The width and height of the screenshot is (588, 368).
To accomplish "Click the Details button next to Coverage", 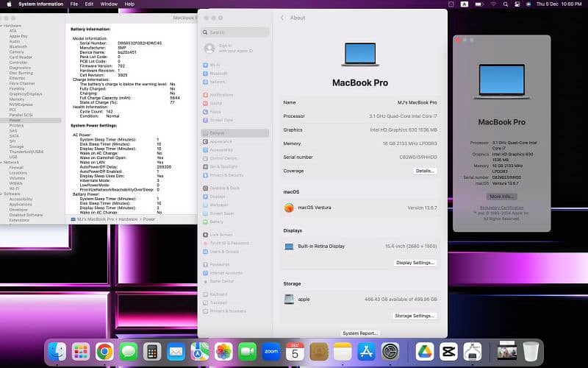I will [425, 171].
